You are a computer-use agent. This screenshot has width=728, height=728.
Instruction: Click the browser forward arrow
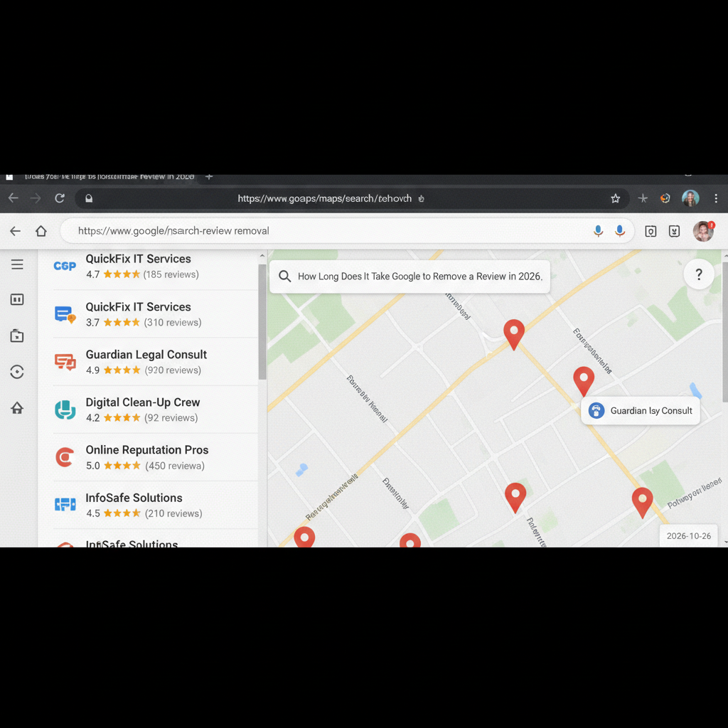pyautogui.click(x=36, y=198)
